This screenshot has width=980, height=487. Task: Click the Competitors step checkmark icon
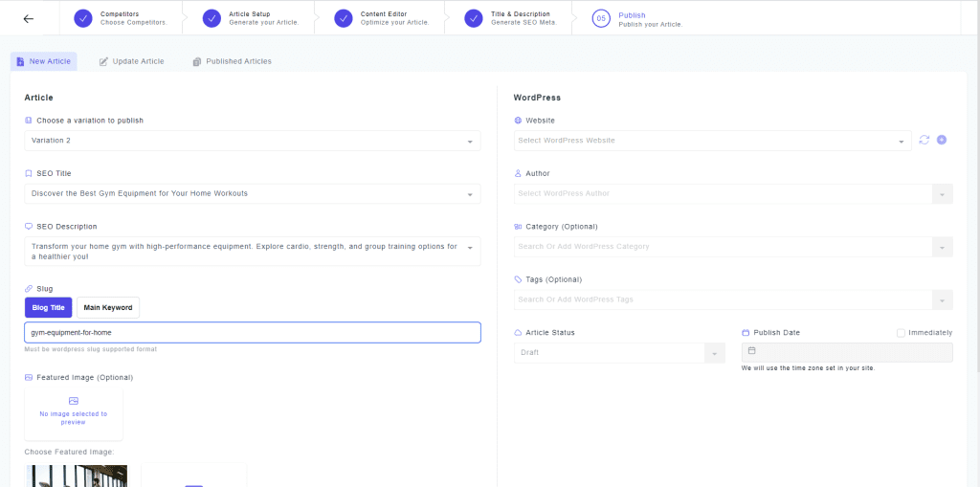click(x=83, y=18)
